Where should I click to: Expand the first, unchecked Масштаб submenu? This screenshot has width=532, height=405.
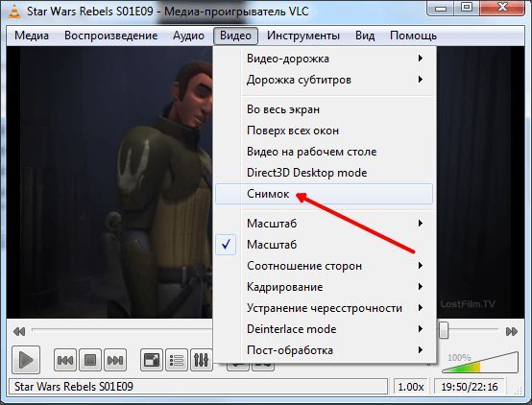(x=324, y=224)
